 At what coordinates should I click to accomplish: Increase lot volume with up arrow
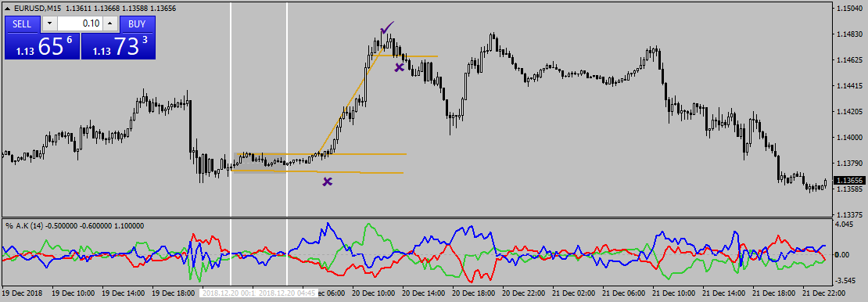click(x=109, y=23)
